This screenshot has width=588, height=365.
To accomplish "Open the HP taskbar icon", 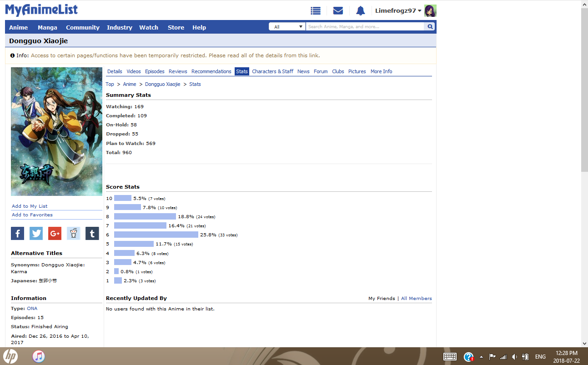I will tap(10, 356).
